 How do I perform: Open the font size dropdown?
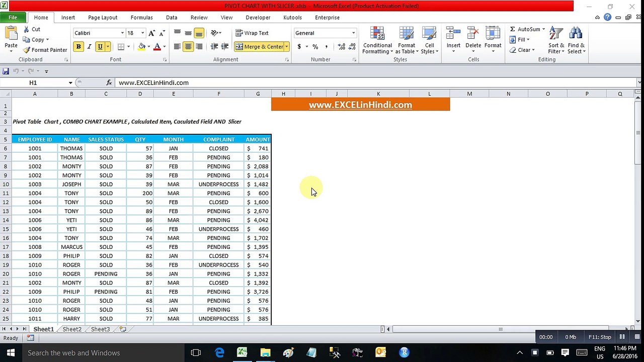tap(142, 33)
